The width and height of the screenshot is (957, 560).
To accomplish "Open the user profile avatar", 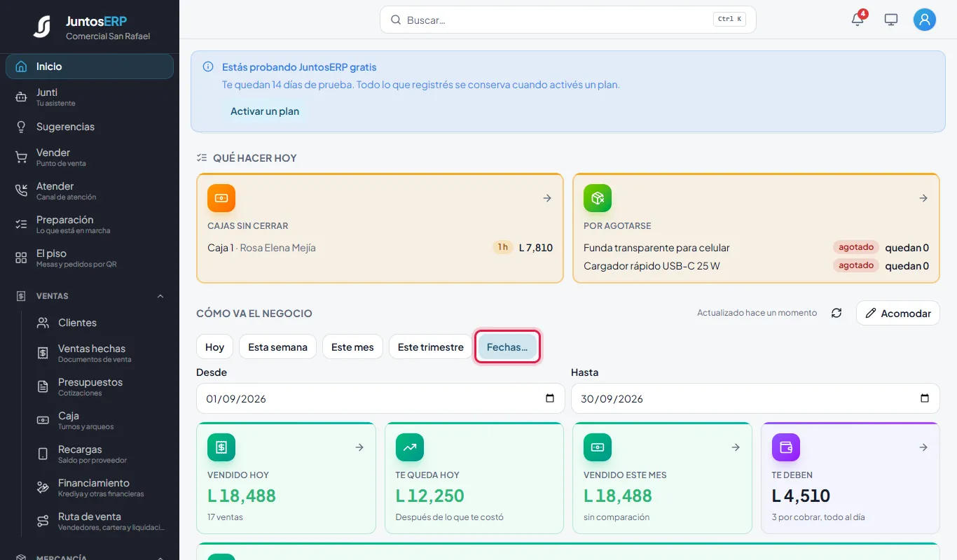I will (x=925, y=20).
